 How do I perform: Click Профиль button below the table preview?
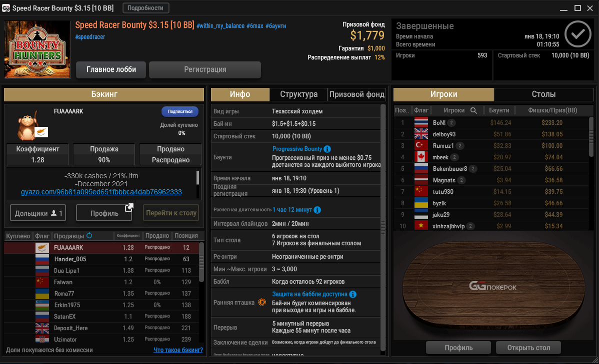(x=458, y=348)
